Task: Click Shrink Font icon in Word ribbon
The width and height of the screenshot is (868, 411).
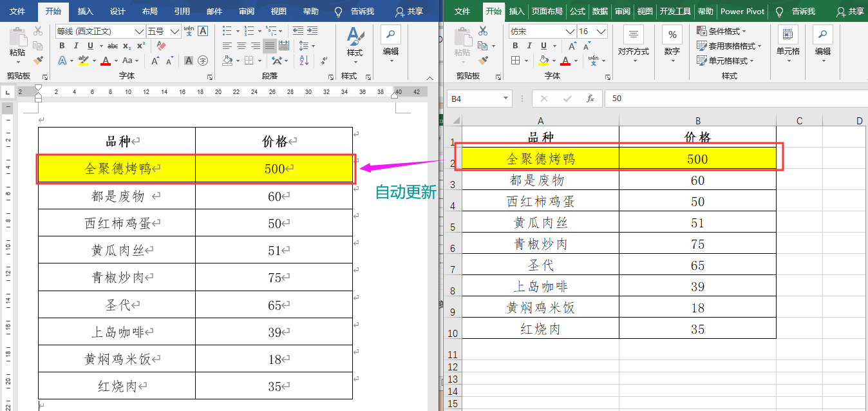Action: tap(169, 61)
